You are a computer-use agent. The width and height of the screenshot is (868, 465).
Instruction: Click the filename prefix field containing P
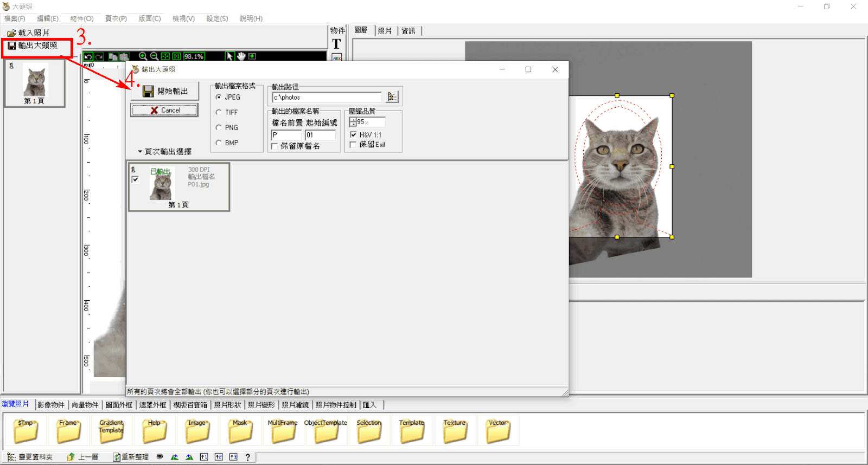286,135
